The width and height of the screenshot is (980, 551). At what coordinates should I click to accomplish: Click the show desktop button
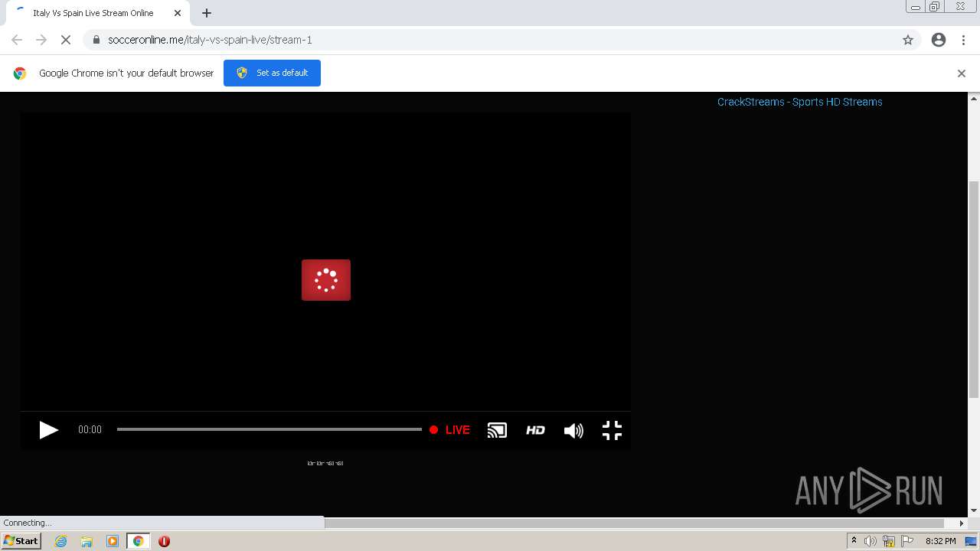coord(972,541)
